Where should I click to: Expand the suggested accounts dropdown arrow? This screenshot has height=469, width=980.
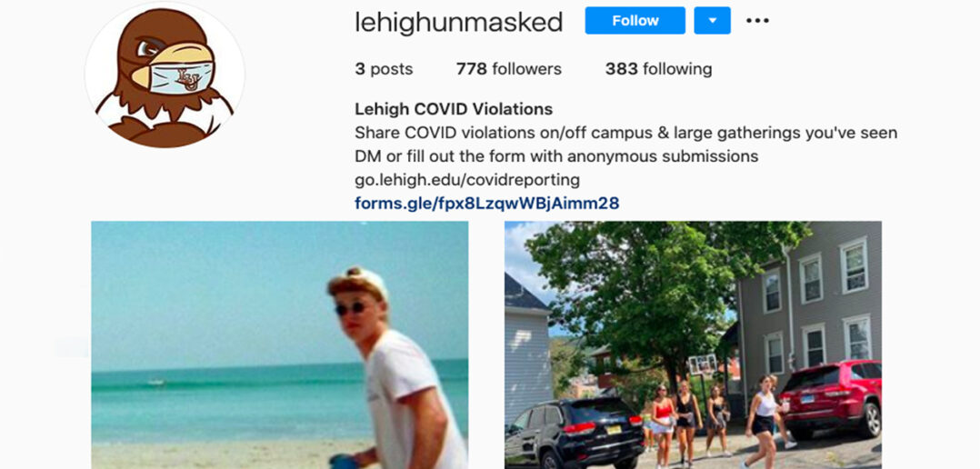(x=712, y=21)
